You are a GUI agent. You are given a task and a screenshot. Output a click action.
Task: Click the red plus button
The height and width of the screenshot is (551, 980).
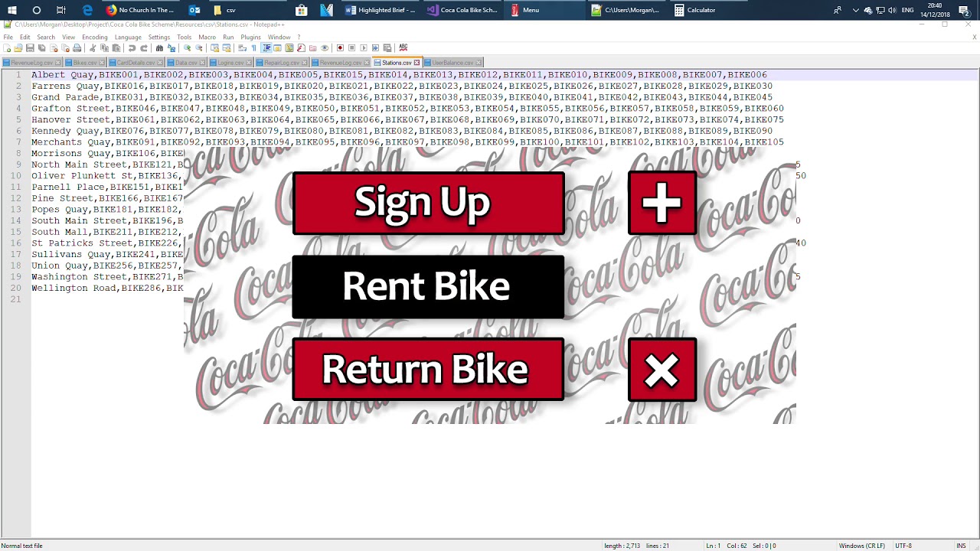662,203
